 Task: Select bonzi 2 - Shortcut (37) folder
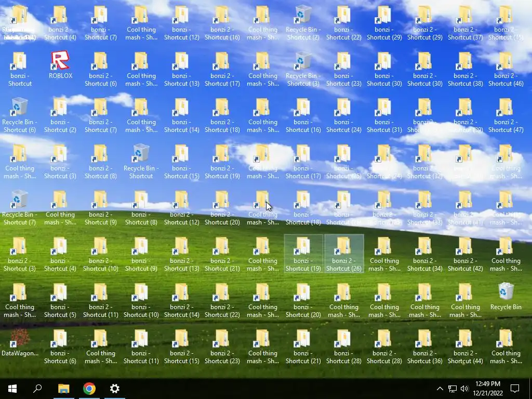pos(465,23)
